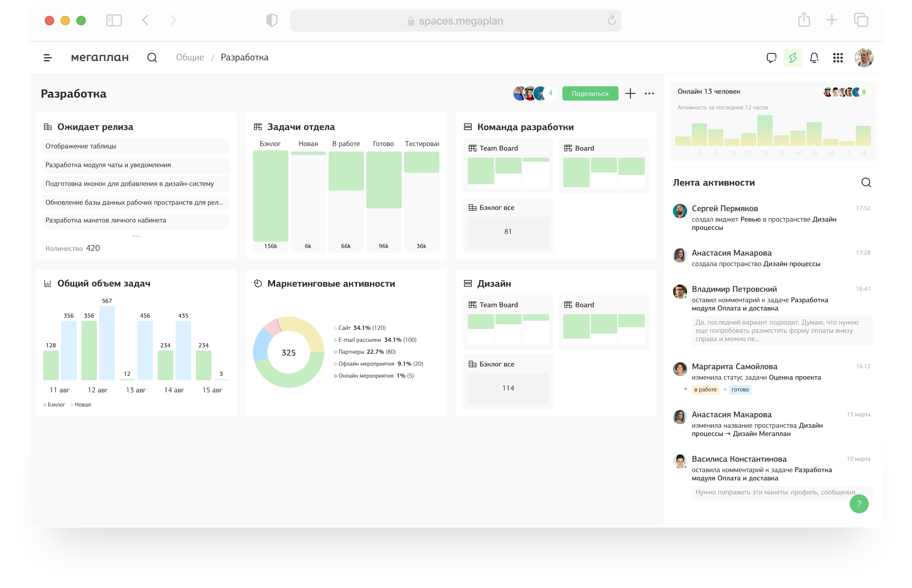Open the chat messages icon
912x588 pixels.
tap(771, 58)
